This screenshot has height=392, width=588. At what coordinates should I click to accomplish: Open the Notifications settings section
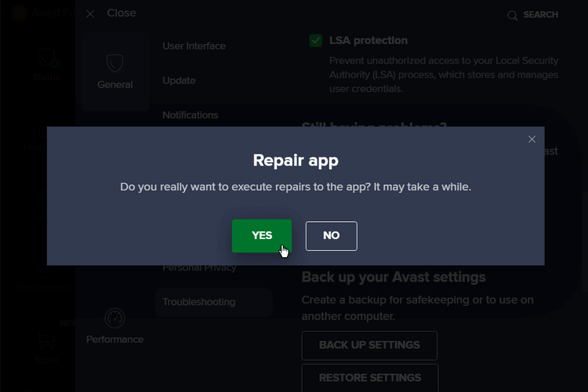[191, 115]
